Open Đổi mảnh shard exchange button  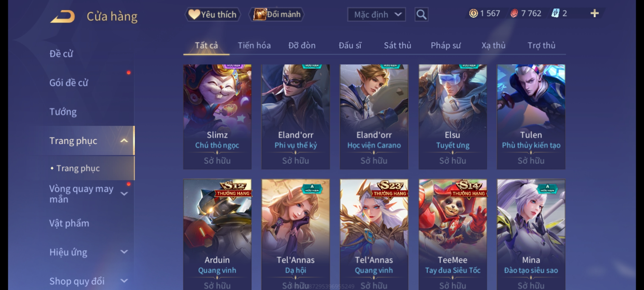coord(277,15)
